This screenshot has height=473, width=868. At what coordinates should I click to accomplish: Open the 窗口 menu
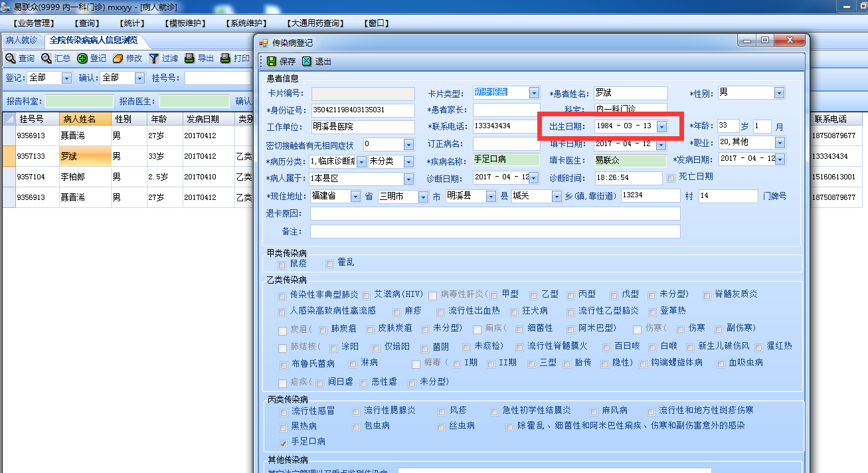tap(377, 23)
